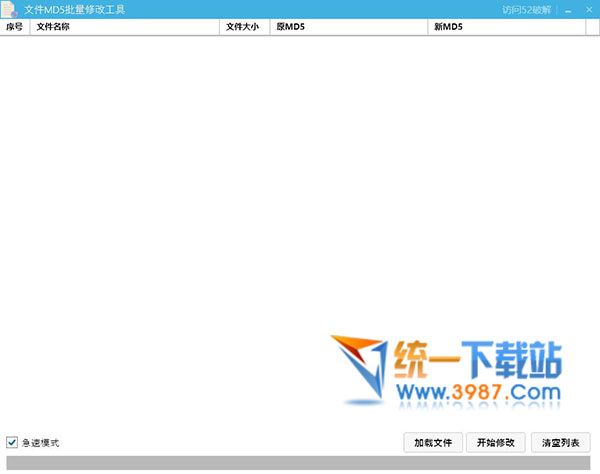Sort by the 文件大小 column header
600x474 pixels.
coord(245,27)
